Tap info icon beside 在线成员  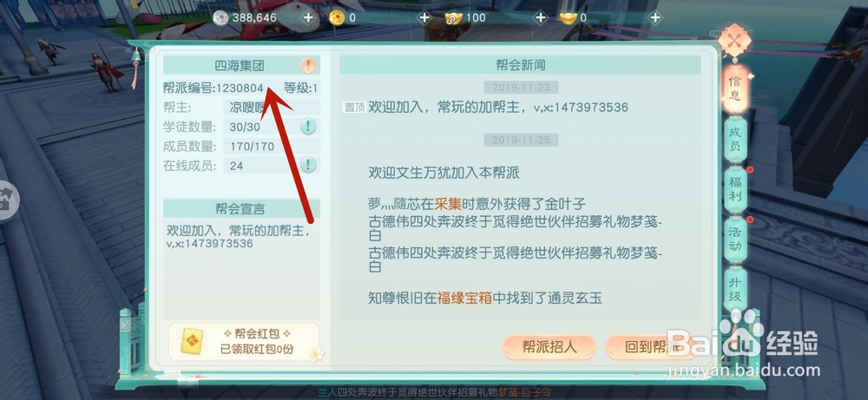coord(308,165)
